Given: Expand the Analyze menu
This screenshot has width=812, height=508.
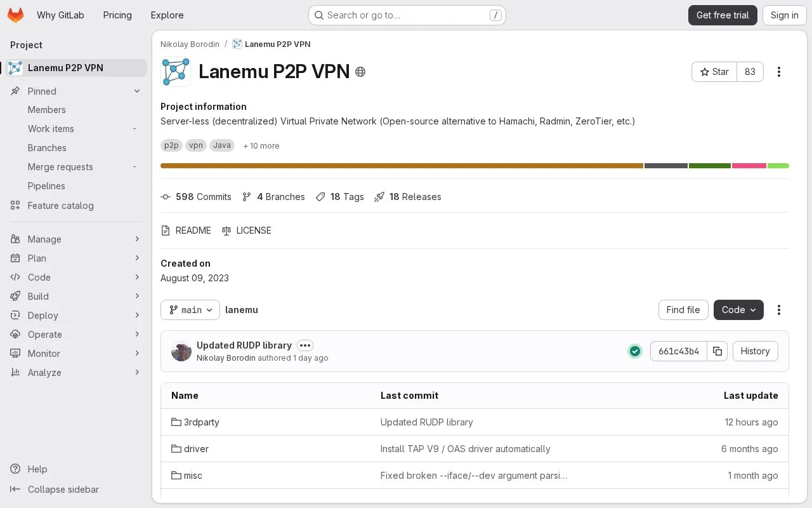Looking at the screenshot, I should pos(76,373).
